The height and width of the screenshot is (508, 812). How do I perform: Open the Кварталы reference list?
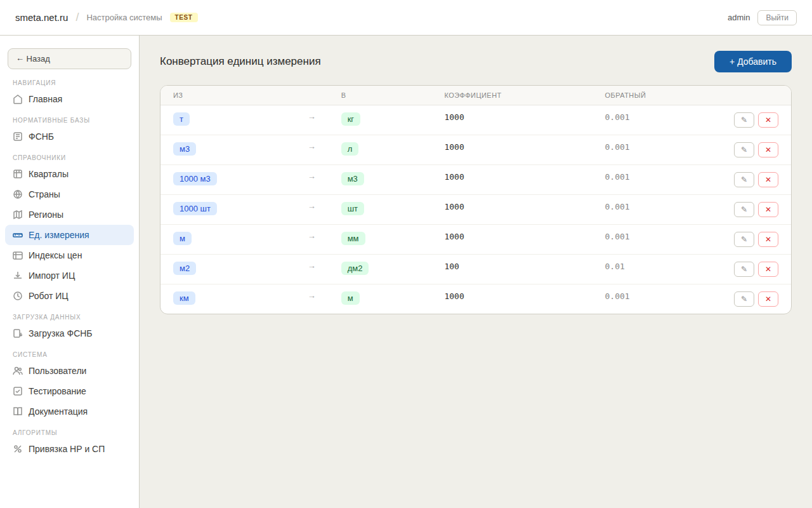pyautogui.click(x=48, y=174)
